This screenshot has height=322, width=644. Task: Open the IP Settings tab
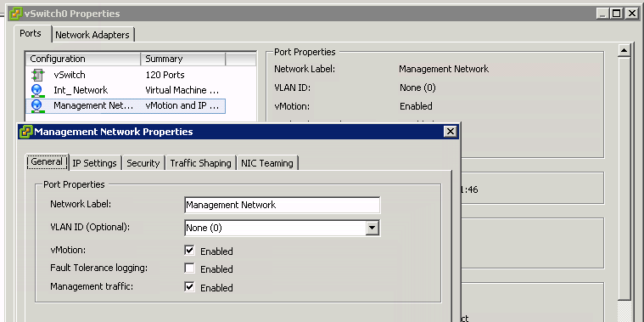(x=94, y=163)
